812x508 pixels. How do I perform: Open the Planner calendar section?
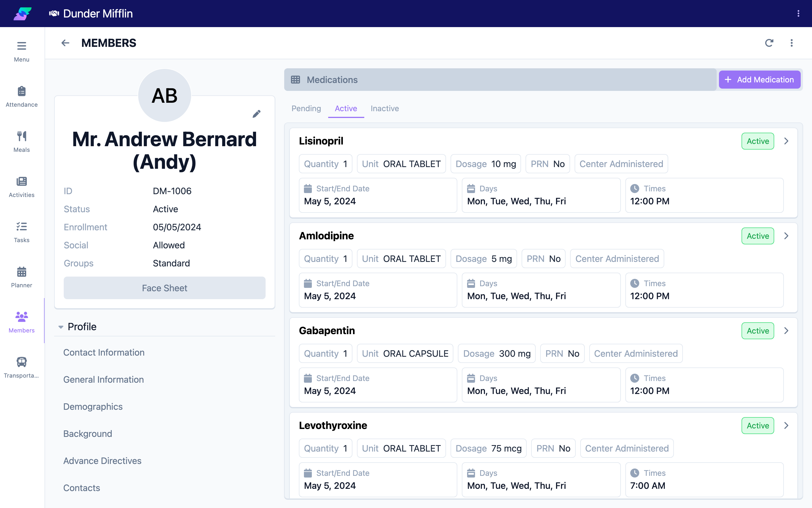point(21,277)
